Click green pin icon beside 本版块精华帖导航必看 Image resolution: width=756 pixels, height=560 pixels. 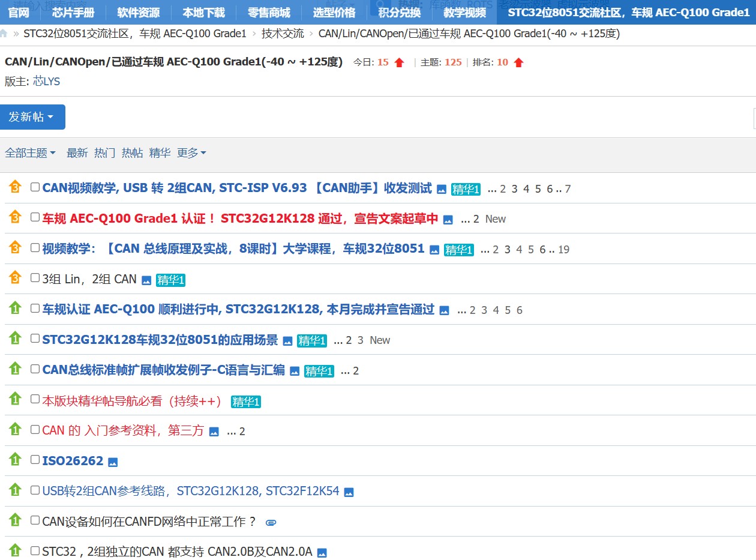[15, 399]
